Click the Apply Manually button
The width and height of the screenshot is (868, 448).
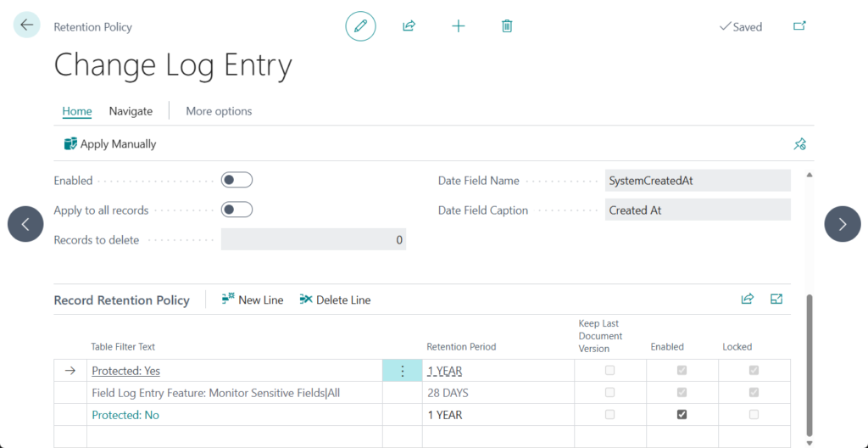(x=110, y=144)
